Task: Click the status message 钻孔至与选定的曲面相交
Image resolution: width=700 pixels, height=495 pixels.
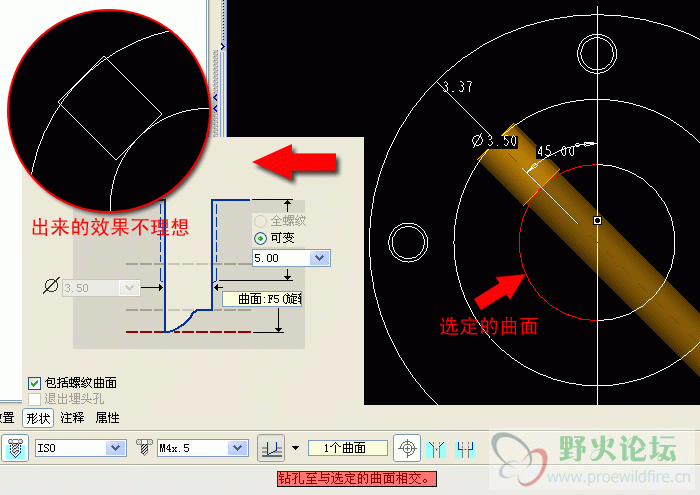Action: pos(357,479)
